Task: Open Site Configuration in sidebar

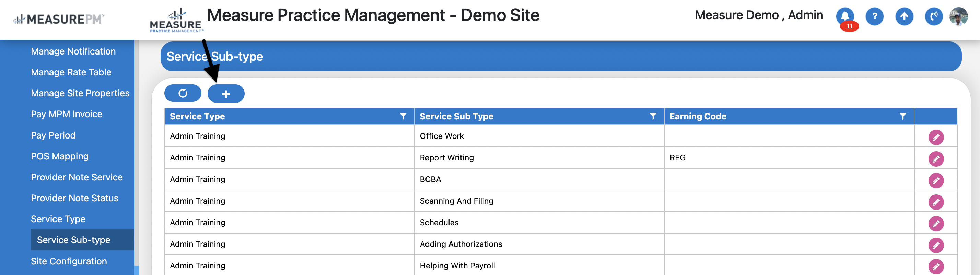Action: click(x=69, y=261)
